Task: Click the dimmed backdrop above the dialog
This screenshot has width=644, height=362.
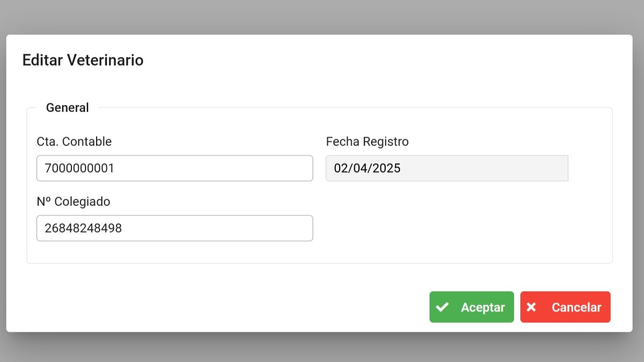Action: point(322,17)
